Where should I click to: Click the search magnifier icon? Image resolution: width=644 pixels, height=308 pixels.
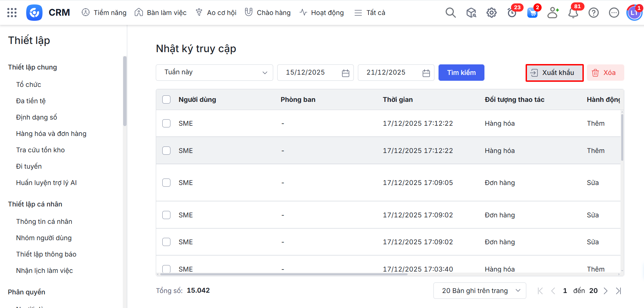coord(450,13)
